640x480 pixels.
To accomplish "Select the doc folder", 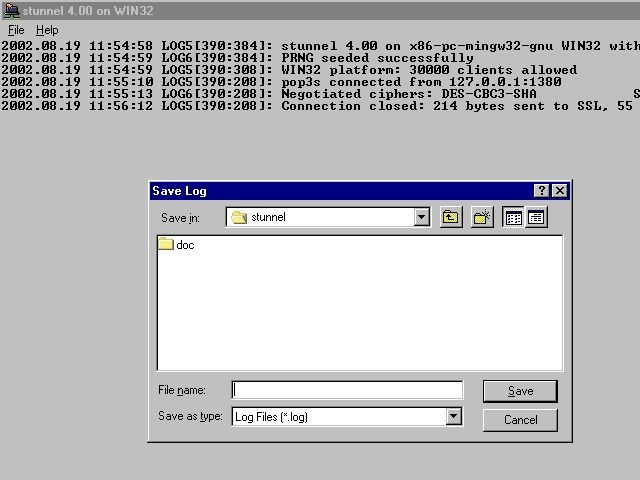I will (x=176, y=244).
